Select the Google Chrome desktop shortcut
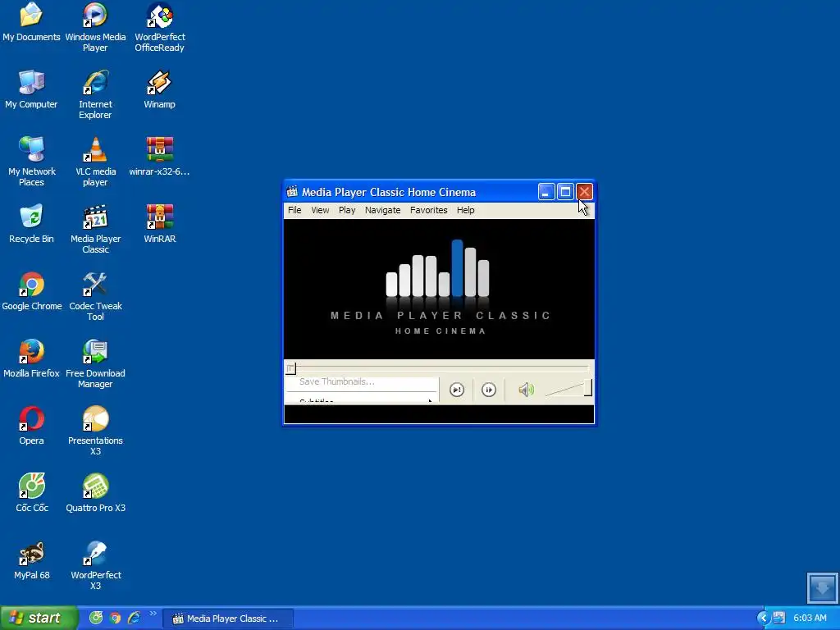This screenshot has width=840, height=630. point(31,291)
